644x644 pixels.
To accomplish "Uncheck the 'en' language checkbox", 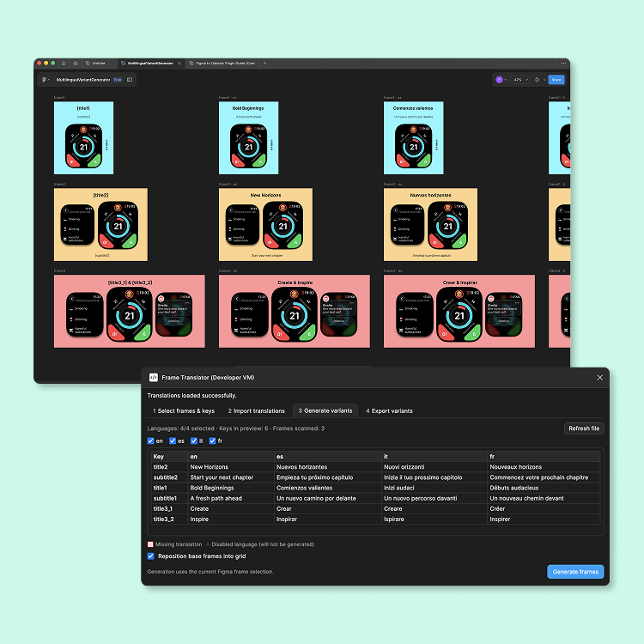I will coord(151,441).
